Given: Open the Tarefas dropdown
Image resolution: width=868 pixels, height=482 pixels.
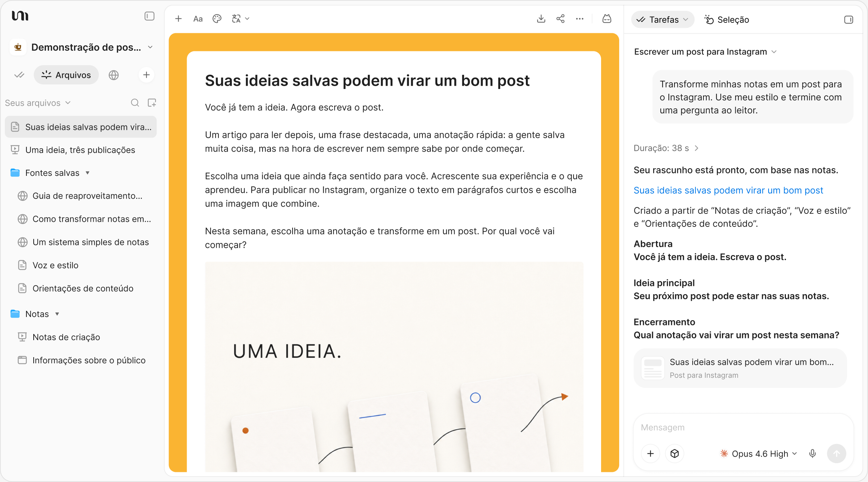Looking at the screenshot, I should tap(663, 20).
